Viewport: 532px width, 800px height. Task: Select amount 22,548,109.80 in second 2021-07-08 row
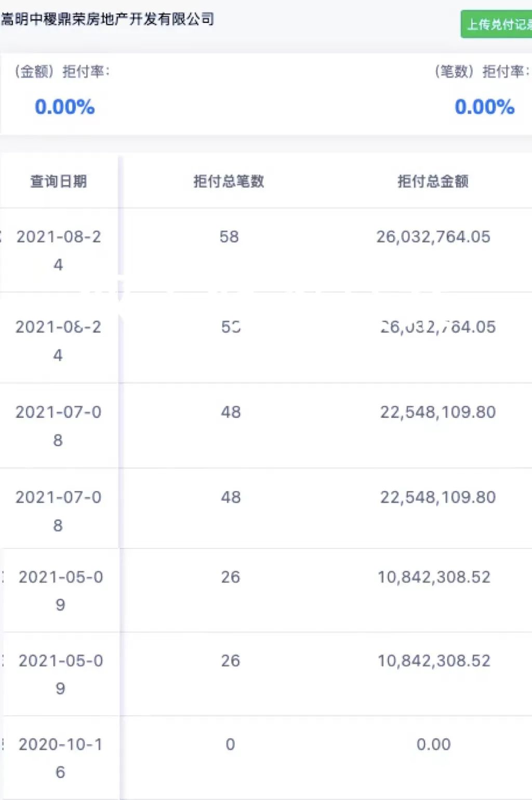(x=437, y=497)
